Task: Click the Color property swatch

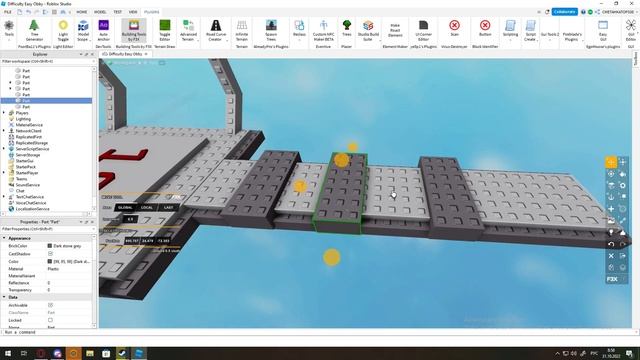Action: [x=50, y=261]
